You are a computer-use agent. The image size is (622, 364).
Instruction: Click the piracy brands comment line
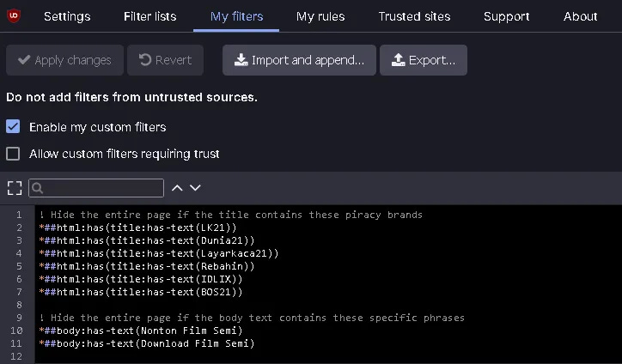(231, 215)
